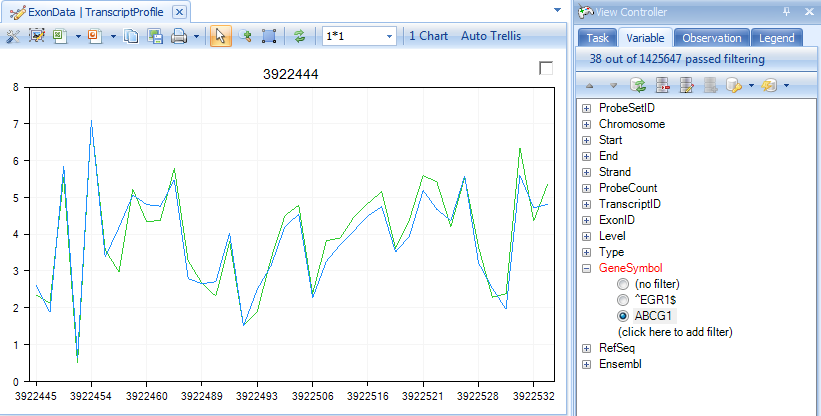Click the blue line peak on chart
Screen dimensions: 821x416
click(92, 121)
